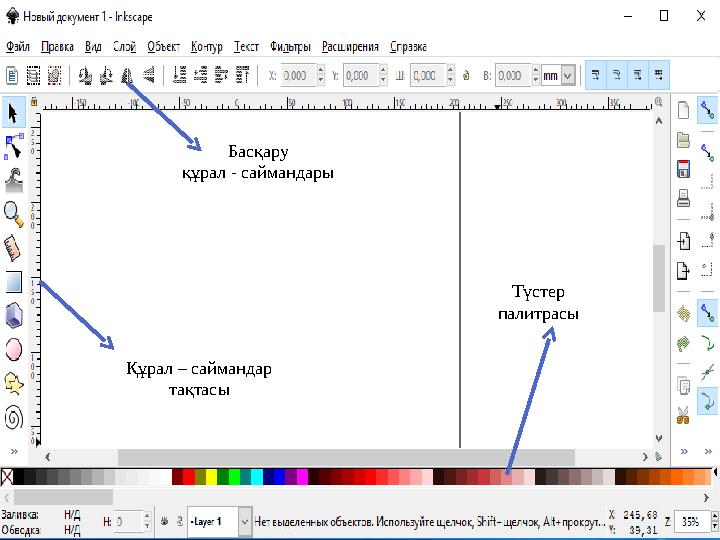This screenshot has width=720, height=540.
Task: Click Cut scissors icon
Action: coord(684,415)
